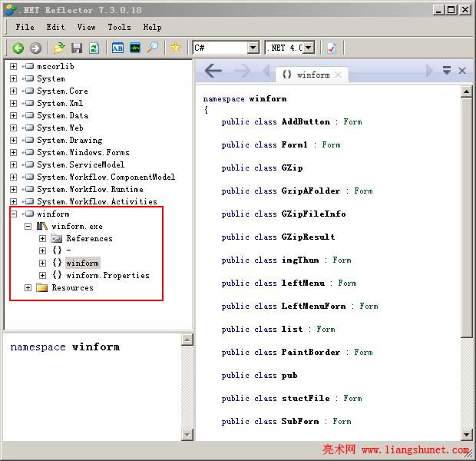
Task: Click the checkmark icon after .NET dropdown
Action: point(331,48)
